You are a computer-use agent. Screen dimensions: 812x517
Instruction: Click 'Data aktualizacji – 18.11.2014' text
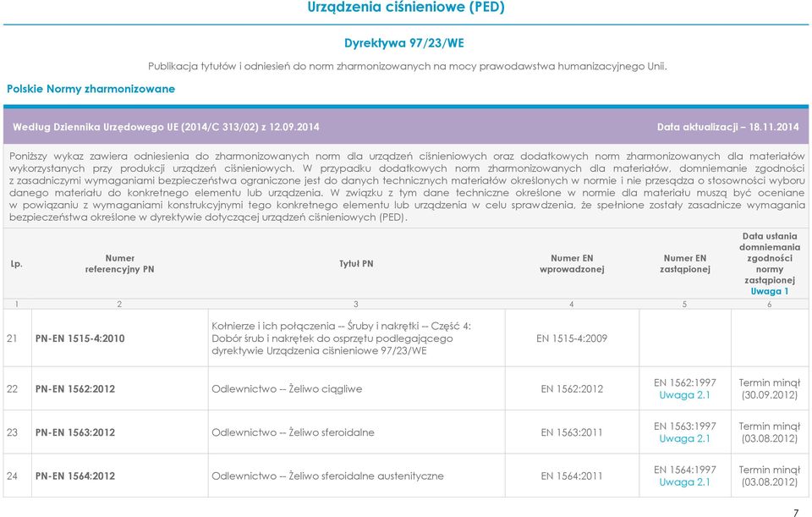(727, 127)
